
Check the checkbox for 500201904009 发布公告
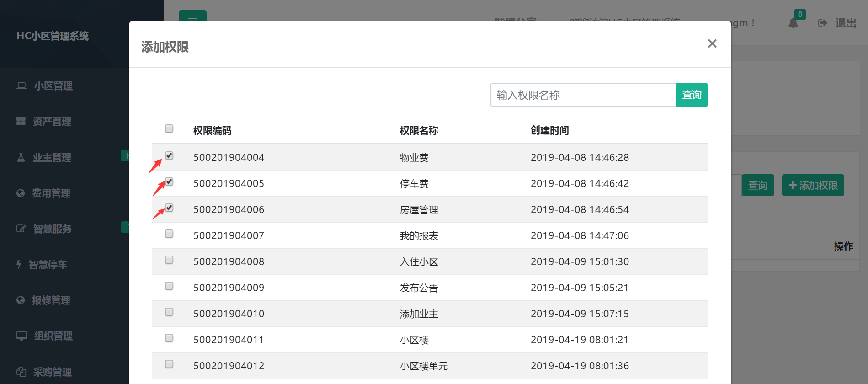pyautogui.click(x=169, y=286)
